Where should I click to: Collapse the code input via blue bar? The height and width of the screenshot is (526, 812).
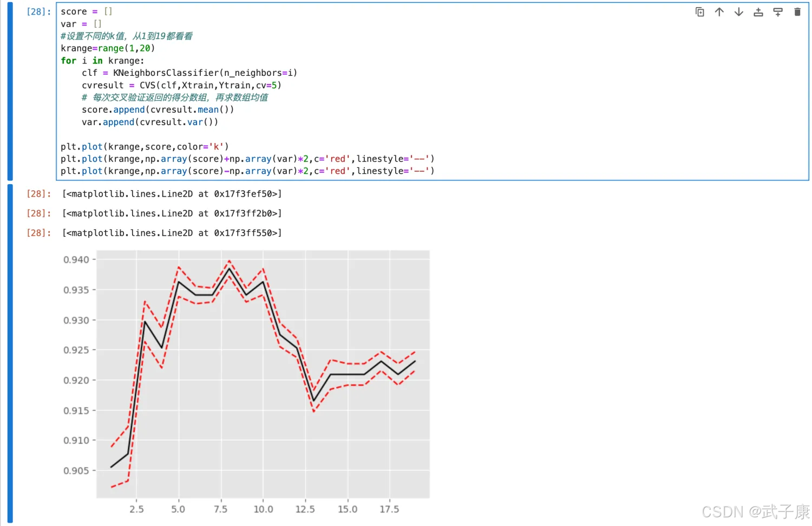[10, 91]
